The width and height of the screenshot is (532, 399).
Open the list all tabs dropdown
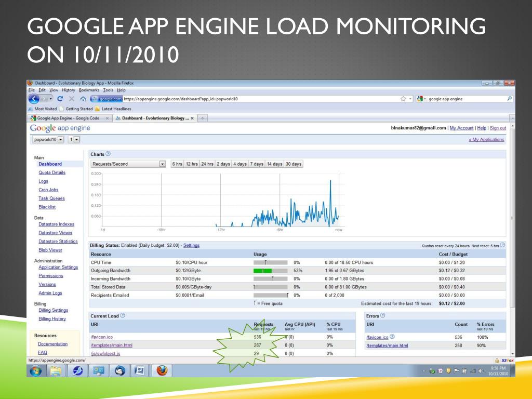click(512, 118)
